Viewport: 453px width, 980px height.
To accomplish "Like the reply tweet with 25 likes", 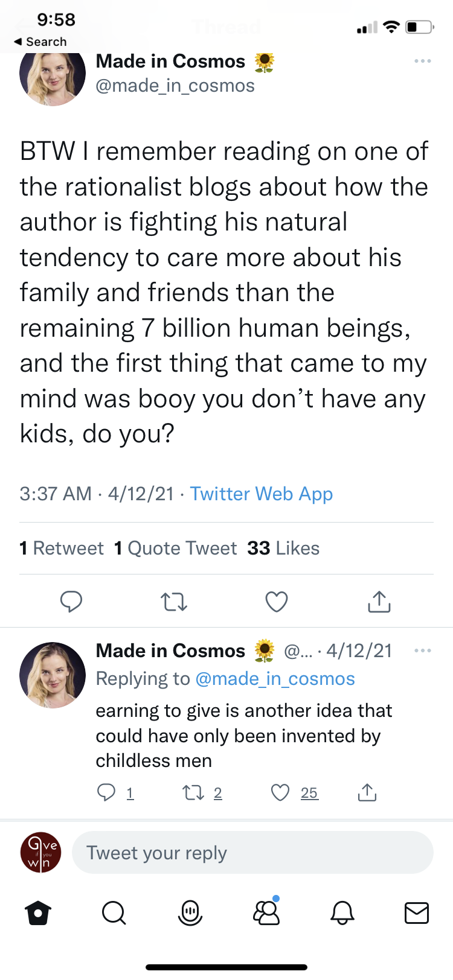I will [x=280, y=792].
